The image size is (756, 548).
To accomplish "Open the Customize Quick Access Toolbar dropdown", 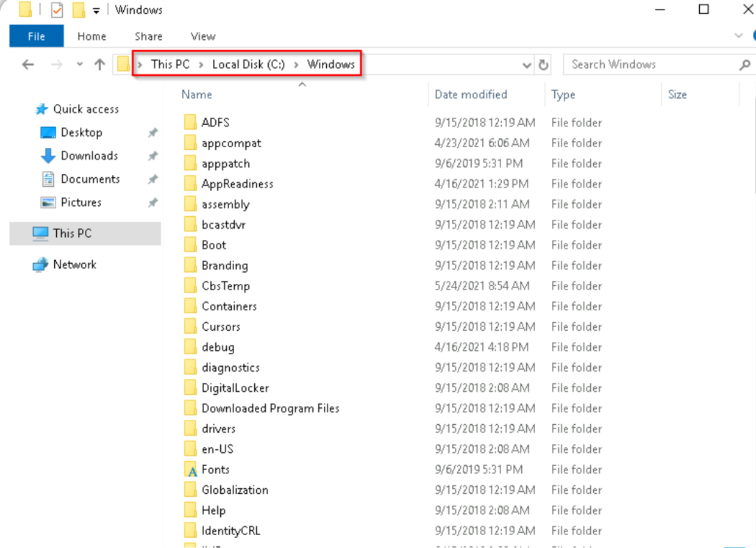I will [x=96, y=11].
